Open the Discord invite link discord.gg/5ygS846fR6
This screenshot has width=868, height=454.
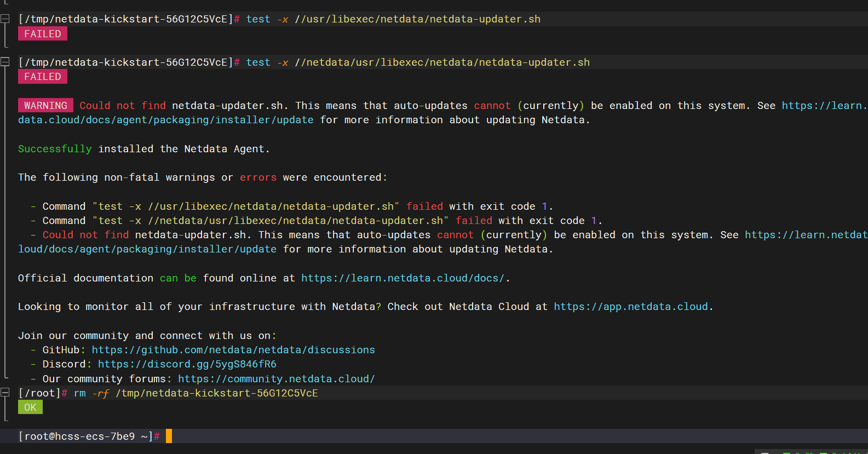[x=187, y=364]
